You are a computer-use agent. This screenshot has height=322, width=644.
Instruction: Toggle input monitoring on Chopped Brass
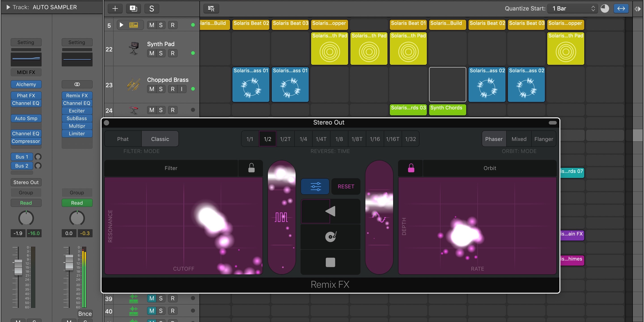182,89
